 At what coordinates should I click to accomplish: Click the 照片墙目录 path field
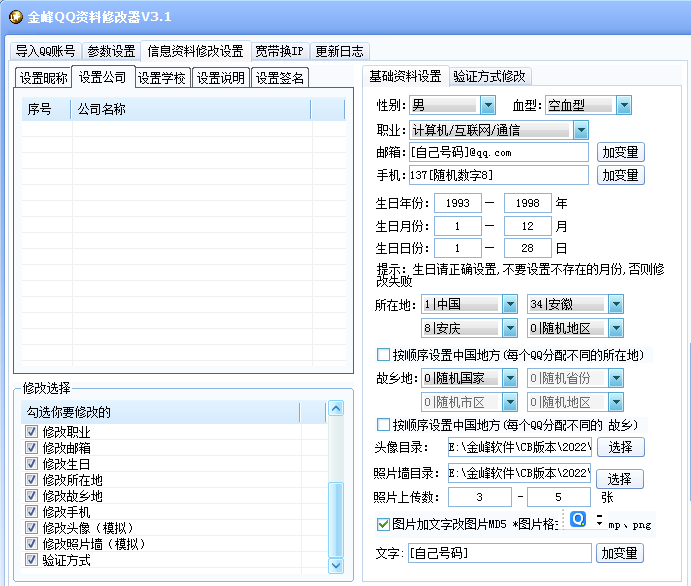coord(520,473)
